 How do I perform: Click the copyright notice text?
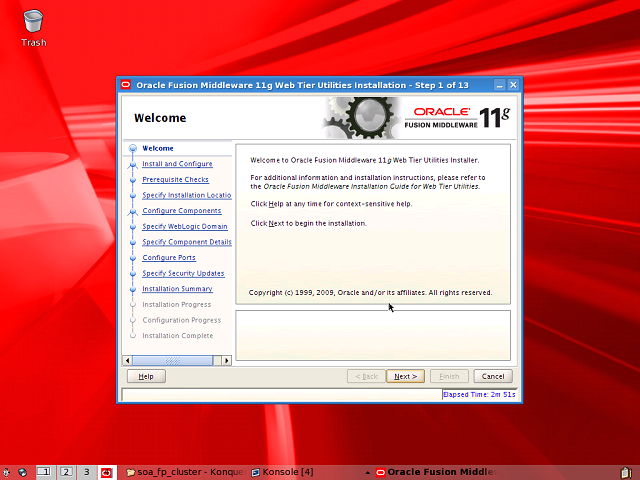(370, 293)
